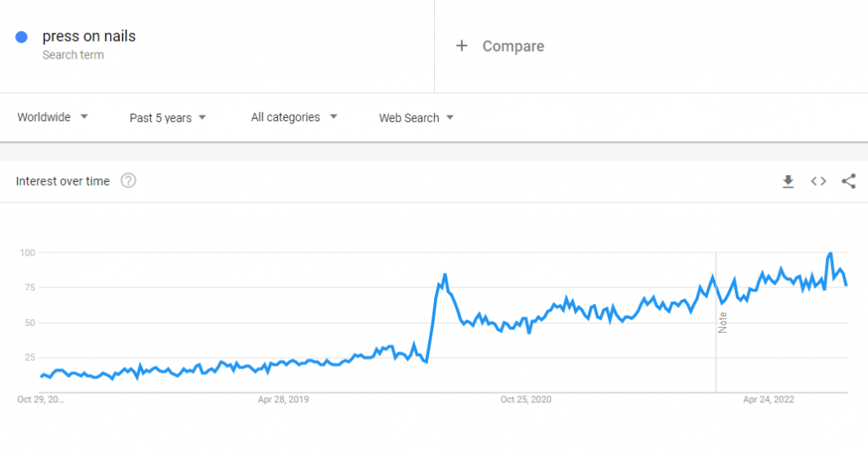Click the embed code icon
This screenshot has height=454, width=868.
[x=818, y=181]
